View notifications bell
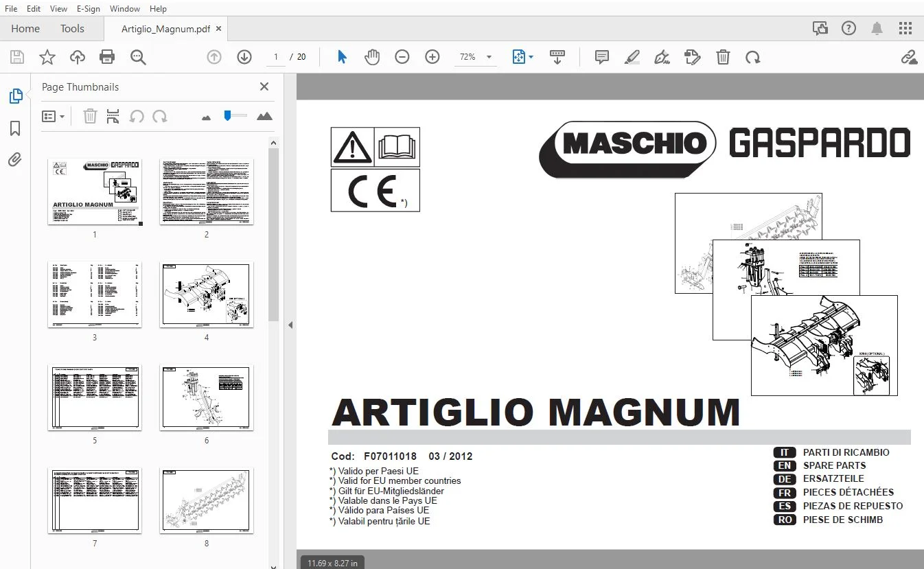The width and height of the screenshot is (924, 569). coord(877,28)
